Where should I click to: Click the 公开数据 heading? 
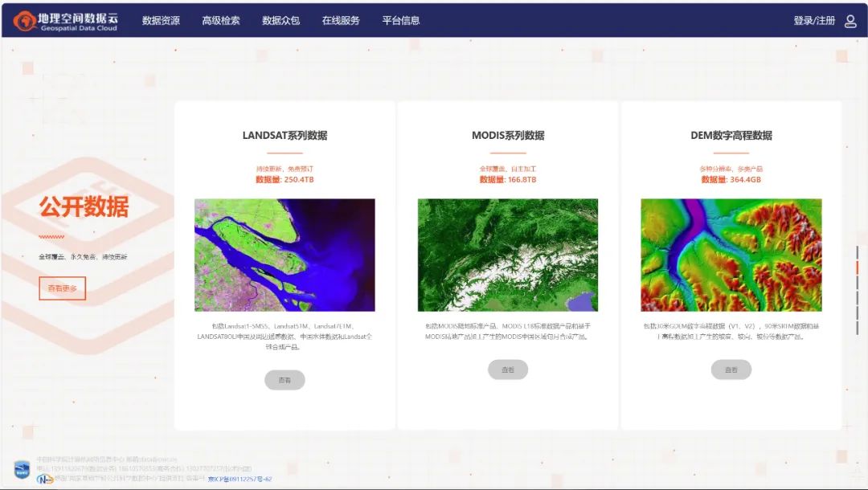point(84,206)
